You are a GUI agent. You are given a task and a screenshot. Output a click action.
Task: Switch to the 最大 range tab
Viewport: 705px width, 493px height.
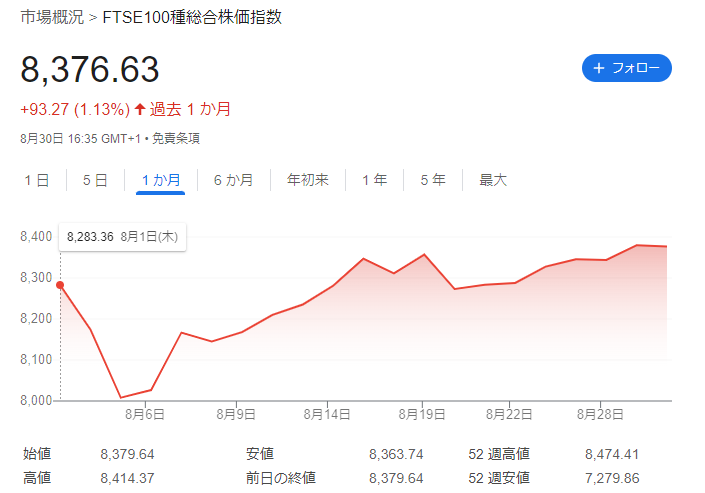493,180
